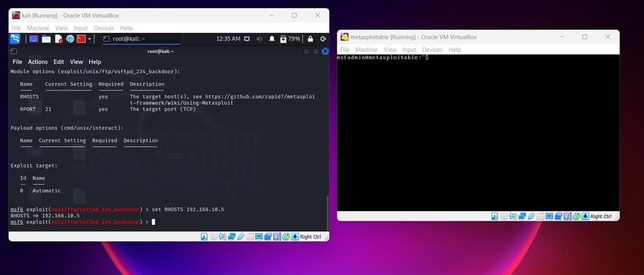Click optical disk icon in metasploitable status bar
The height and width of the screenshot is (275, 644).
pos(504,216)
